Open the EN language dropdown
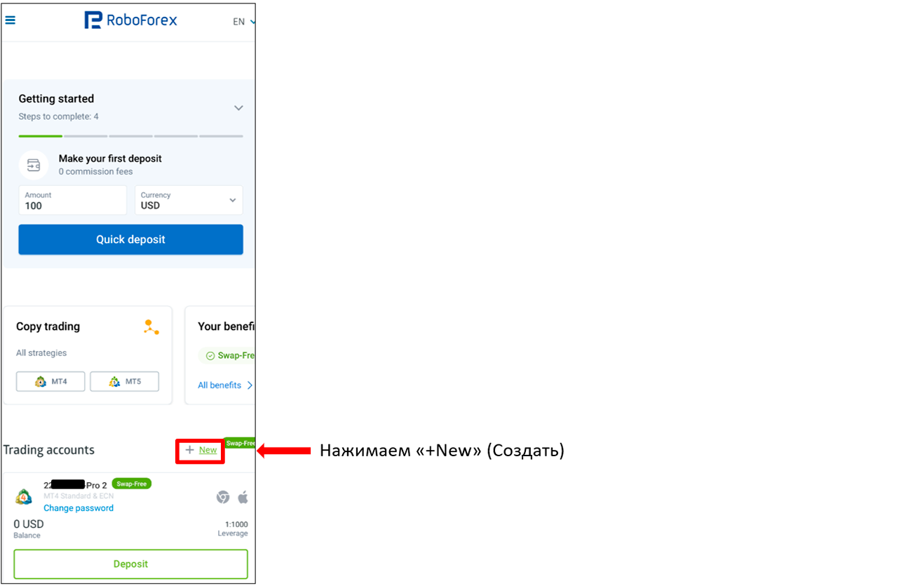This screenshot has width=899, height=588. tap(243, 22)
